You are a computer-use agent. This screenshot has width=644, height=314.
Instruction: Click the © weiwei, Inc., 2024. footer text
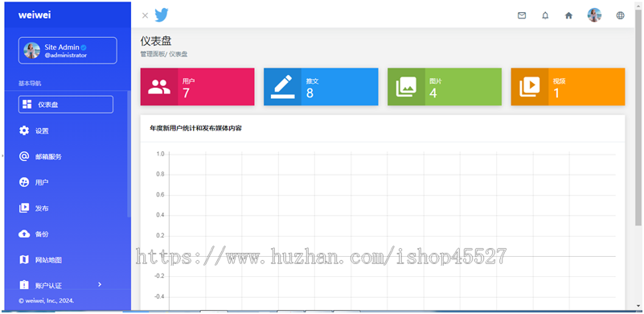point(47,300)
